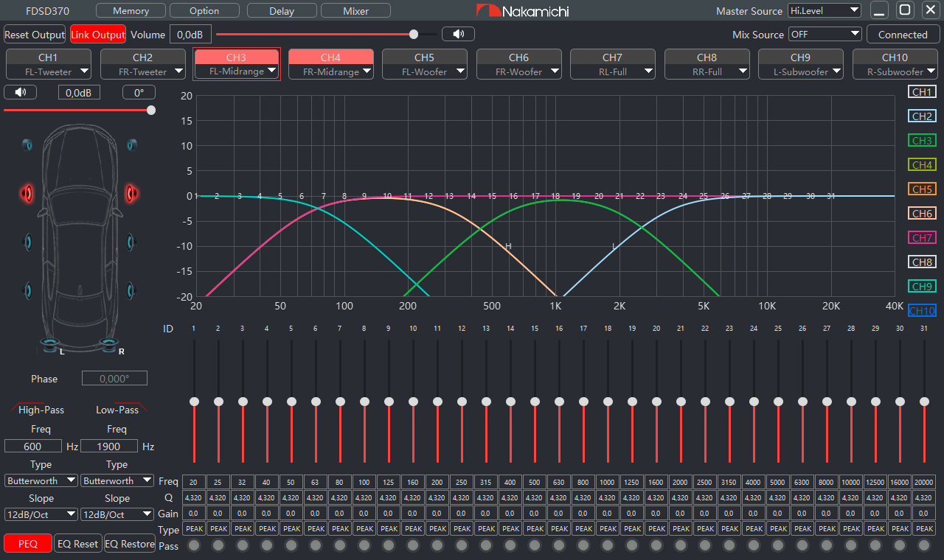
Task: Open the Master Source dropdown
Action: click(x=824, y=11)
